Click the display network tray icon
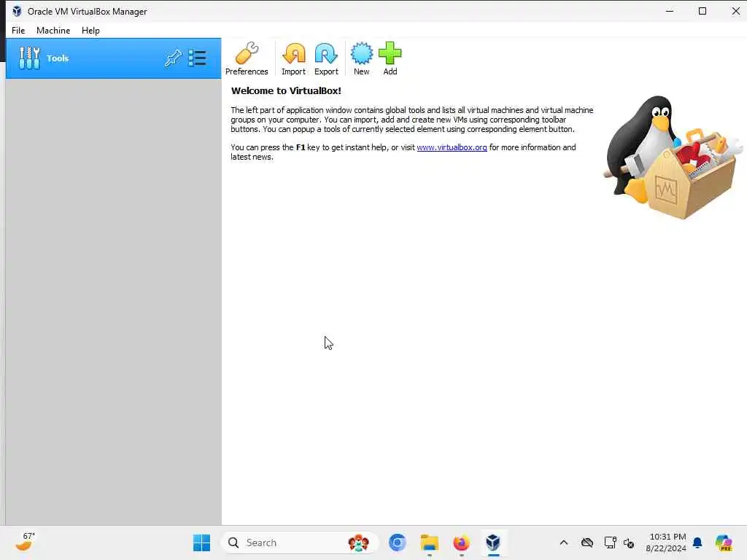747x560 pixels. tap(610, 542)
